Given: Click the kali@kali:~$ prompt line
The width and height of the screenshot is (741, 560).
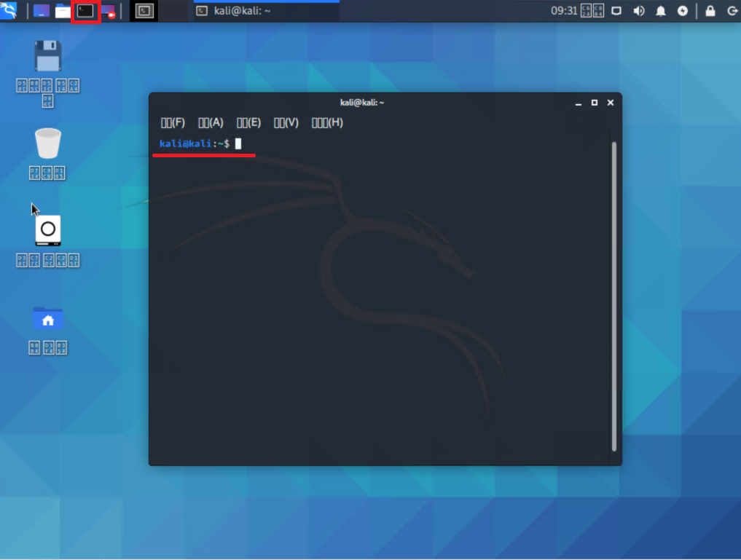Looking at the screenshot, I should coord(200,143).
